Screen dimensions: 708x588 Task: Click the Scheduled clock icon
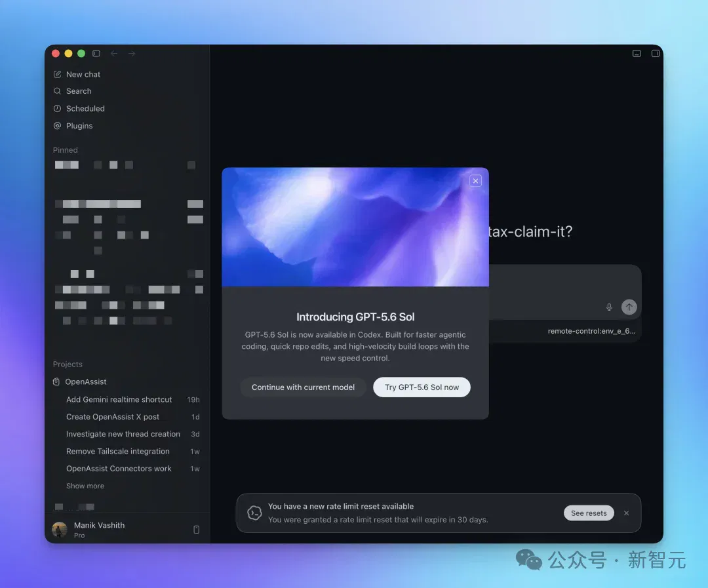pos(57,108)
